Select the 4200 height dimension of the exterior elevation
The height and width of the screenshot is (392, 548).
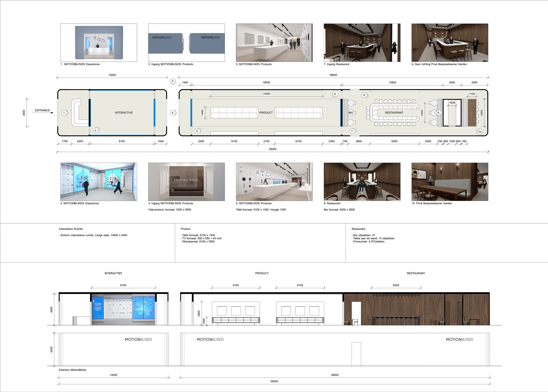(x=51, y=349)
